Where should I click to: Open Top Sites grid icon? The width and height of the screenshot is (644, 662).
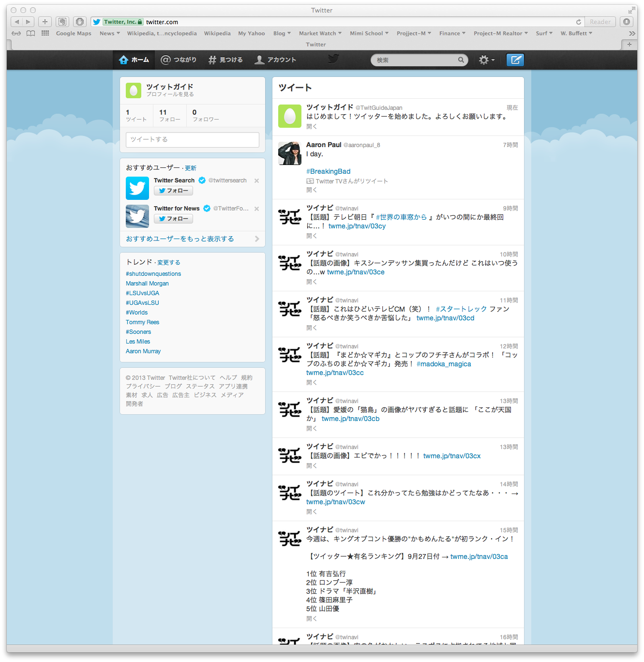pos(45,33)
